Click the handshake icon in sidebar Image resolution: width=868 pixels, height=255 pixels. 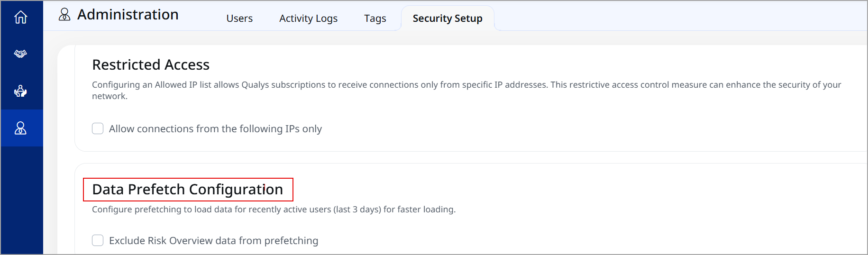pyautogui.click(x=21, y=54)
